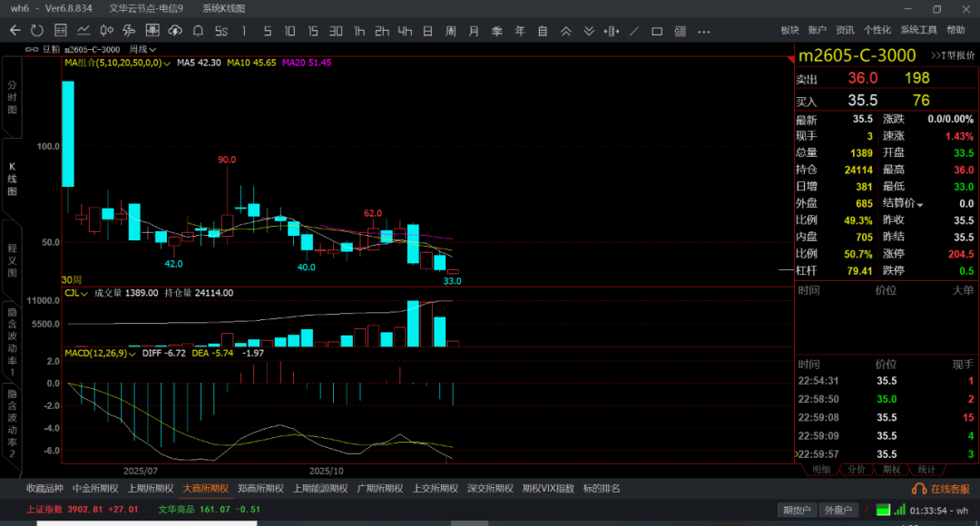Select the 上期所期权 bottom tab
Viewport: 980px width, 526px height.
(x=151, y=489)
